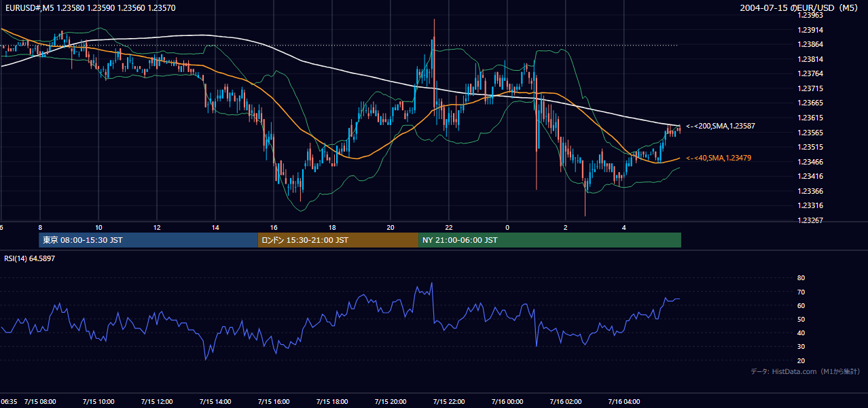Click RSI scale level 80
The width and height of the screenshot is (868, 408).
click(x=801, y=278)
